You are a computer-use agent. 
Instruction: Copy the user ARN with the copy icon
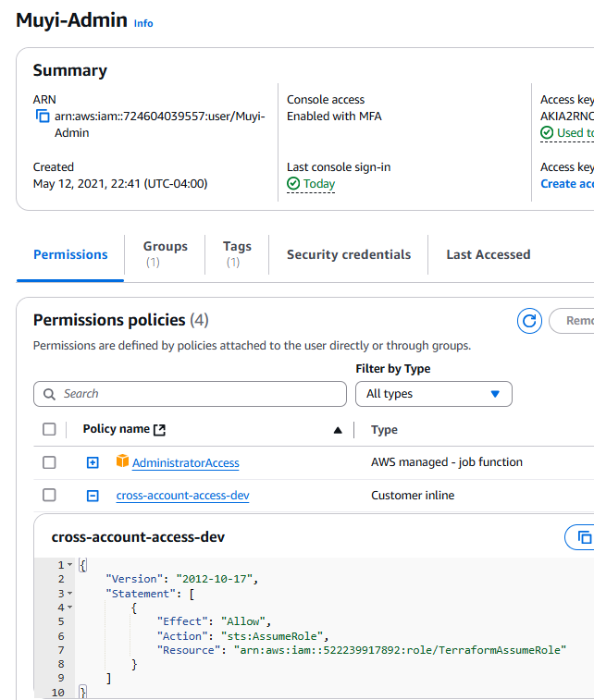point(43,117)
